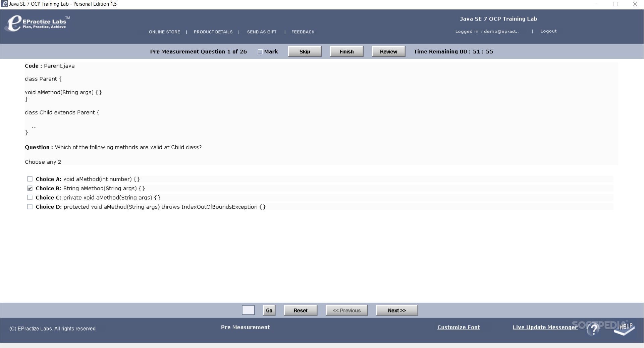Open FEEDBACK menu link
The height and width of the screenshot is (348, 644).
pyautogui.click(x=303, y=32)
